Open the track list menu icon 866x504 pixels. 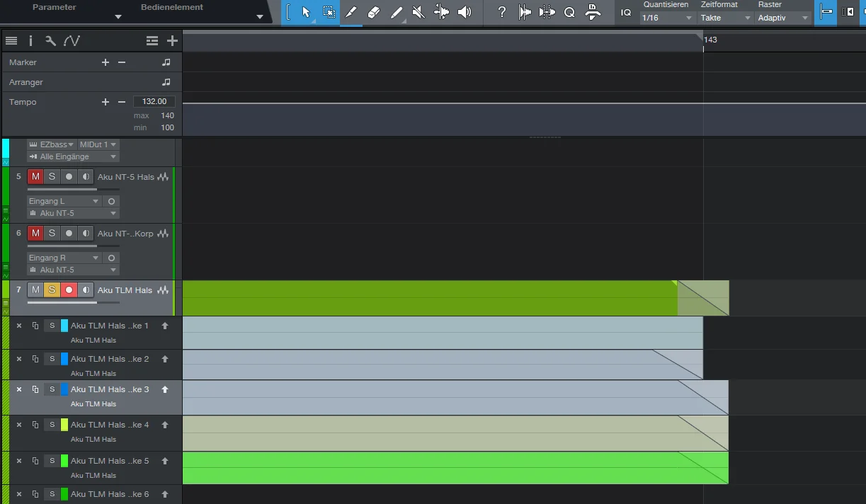(x=11, y=41)
